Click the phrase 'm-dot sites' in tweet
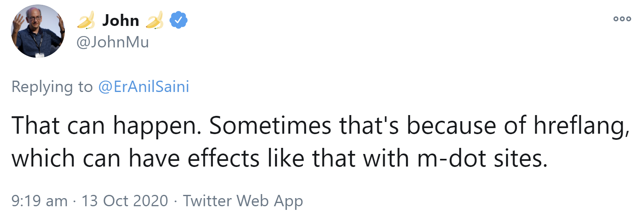The image size is (644, 220). coord(482,158)
